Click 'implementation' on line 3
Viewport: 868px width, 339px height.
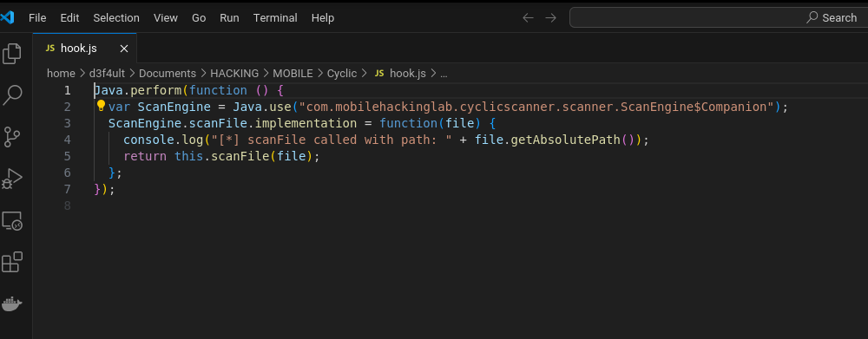306,123
